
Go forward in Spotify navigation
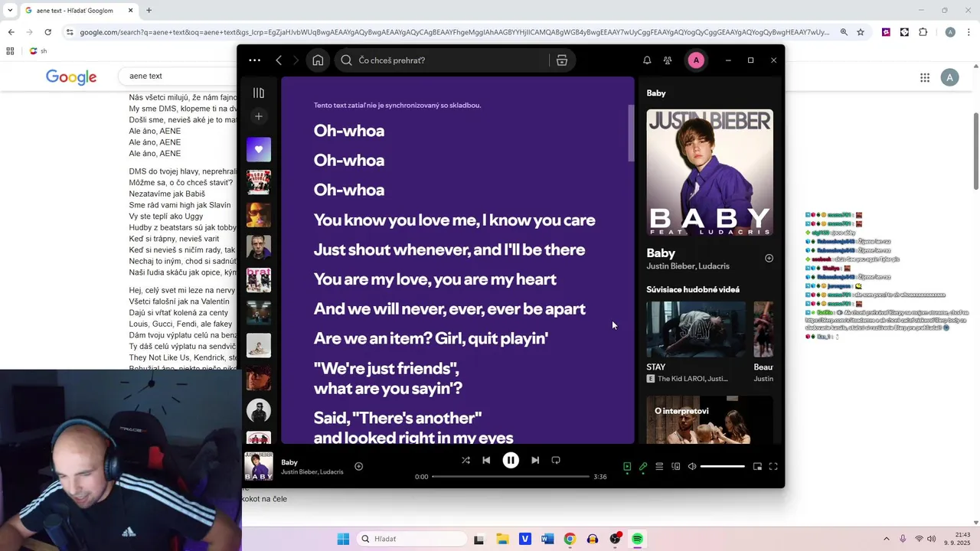pos(296,60)
